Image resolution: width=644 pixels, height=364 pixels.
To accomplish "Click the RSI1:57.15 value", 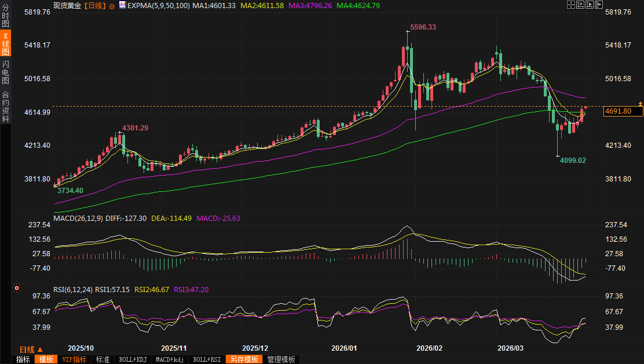I will click(112, 290).
